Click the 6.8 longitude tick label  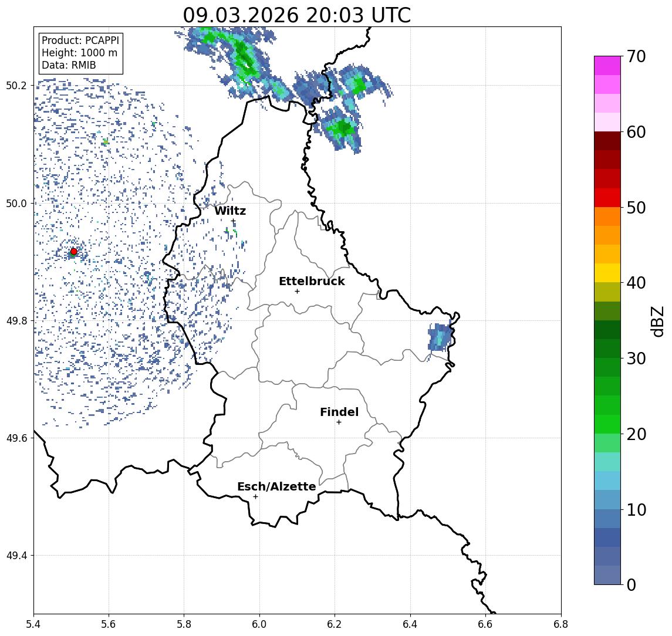click(x=560, y=624)
